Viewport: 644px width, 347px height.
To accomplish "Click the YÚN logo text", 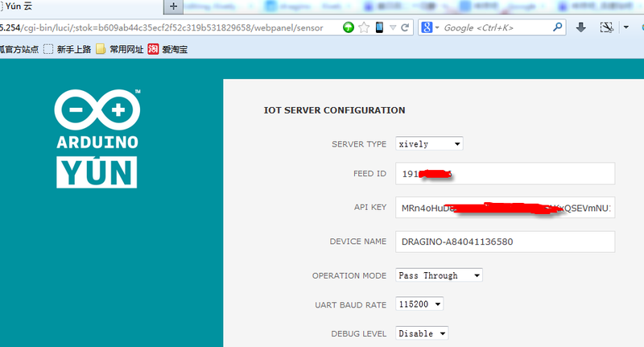I will click(x=97, y=172).
